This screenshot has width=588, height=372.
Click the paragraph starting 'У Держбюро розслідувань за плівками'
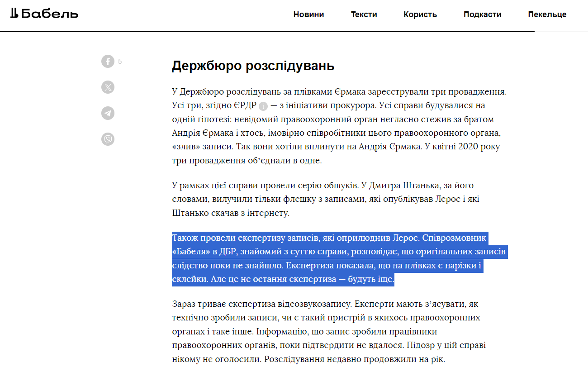tap(339, 126)
